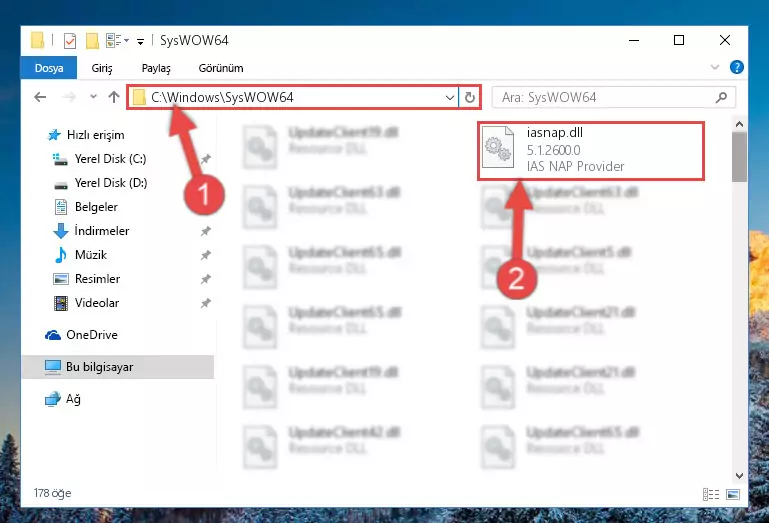Go up one folder level
Viewport: 769px width, 523px height.
[114, 97]
